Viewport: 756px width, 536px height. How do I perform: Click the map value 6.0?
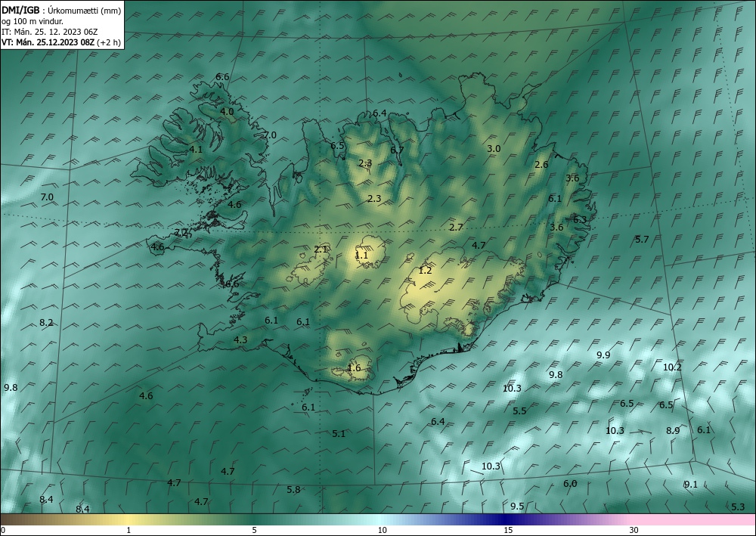(570, 484)
